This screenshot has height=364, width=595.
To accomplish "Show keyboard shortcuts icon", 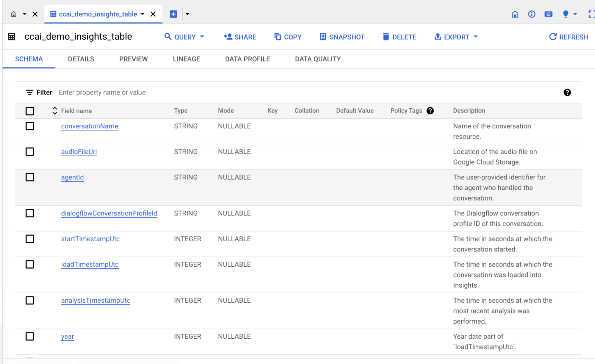I will (x=548, y=14).
